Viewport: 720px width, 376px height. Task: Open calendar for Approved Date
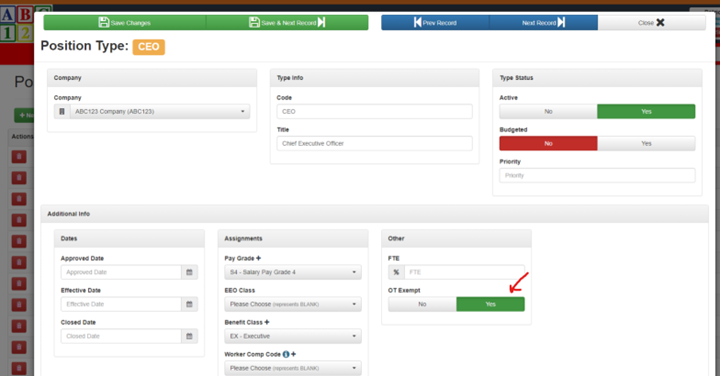[x=189, y=272]
